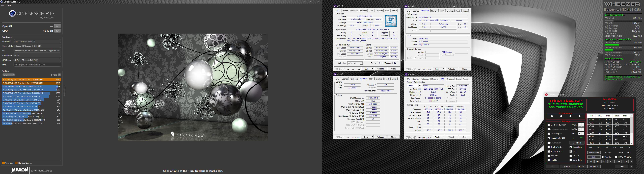Select ranking row for Intel Core i7-6700K CPU
The width and height of the screenshot is (644, 174).
coord(32,96)
